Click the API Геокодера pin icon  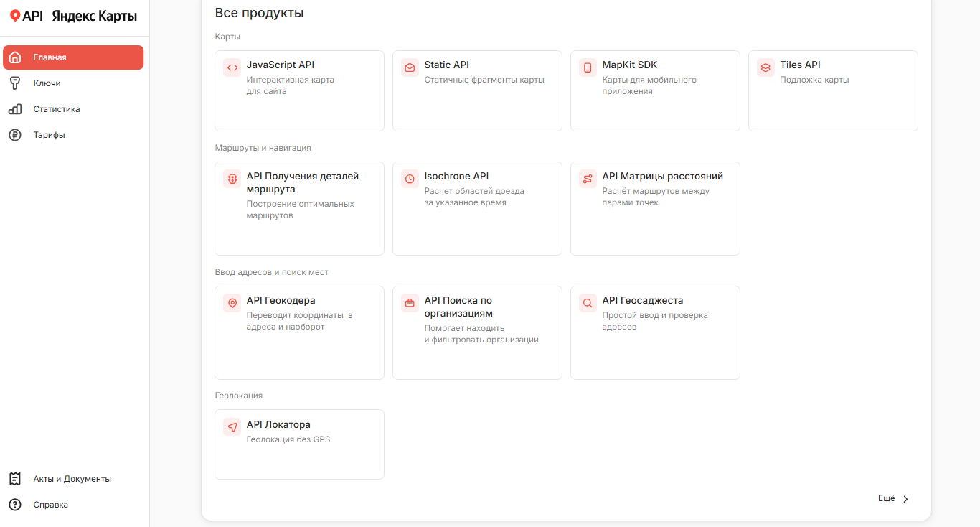coord(232,303)
